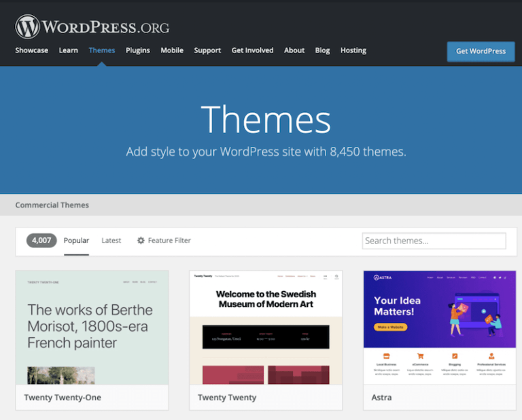Screen dimensions: 522x420
Task: Switch to the Latest tab
Action: click(111, 241)
